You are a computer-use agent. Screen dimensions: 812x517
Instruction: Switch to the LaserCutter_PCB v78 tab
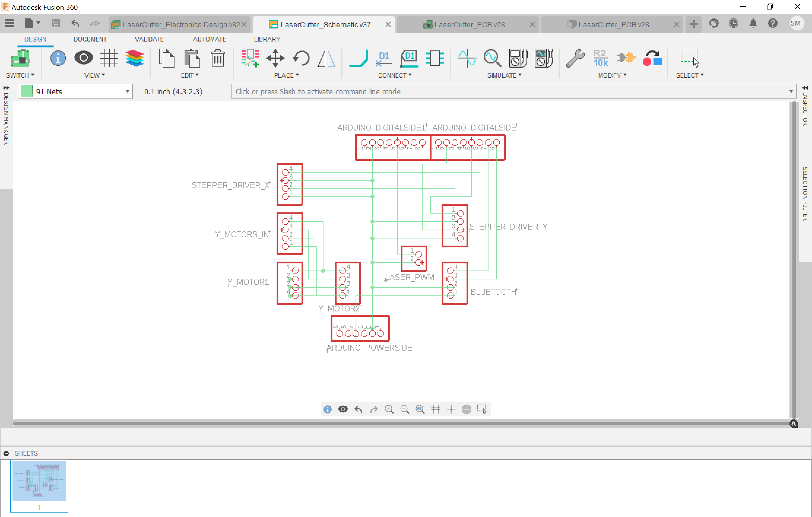click(x=469, y=24)
